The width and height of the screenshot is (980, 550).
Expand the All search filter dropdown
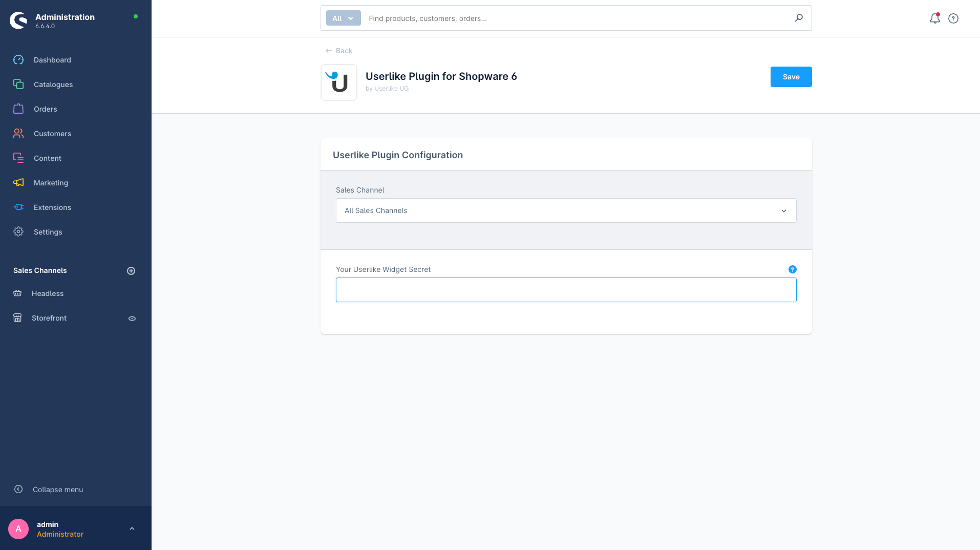[343, 18]
